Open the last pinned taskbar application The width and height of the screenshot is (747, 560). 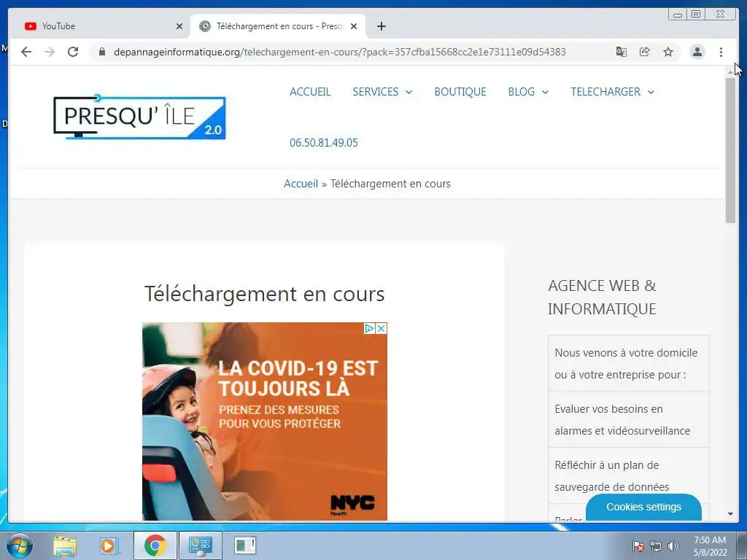click(x=245, y=545)
